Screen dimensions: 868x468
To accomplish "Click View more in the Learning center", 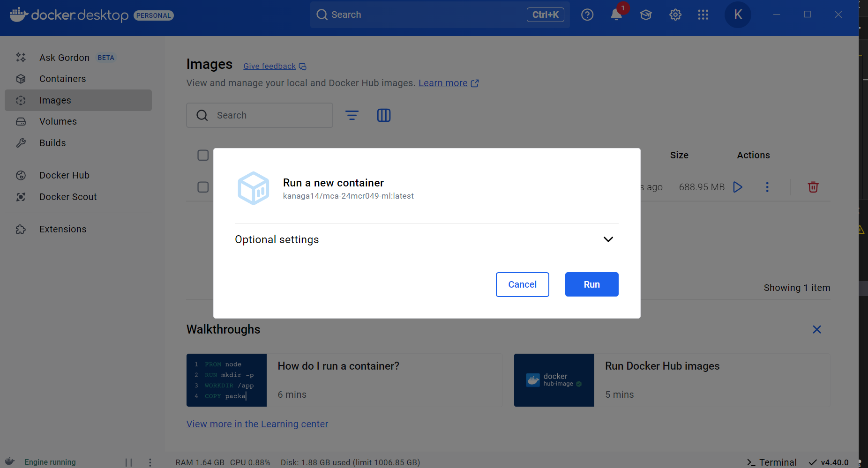I will pos(257,424).
